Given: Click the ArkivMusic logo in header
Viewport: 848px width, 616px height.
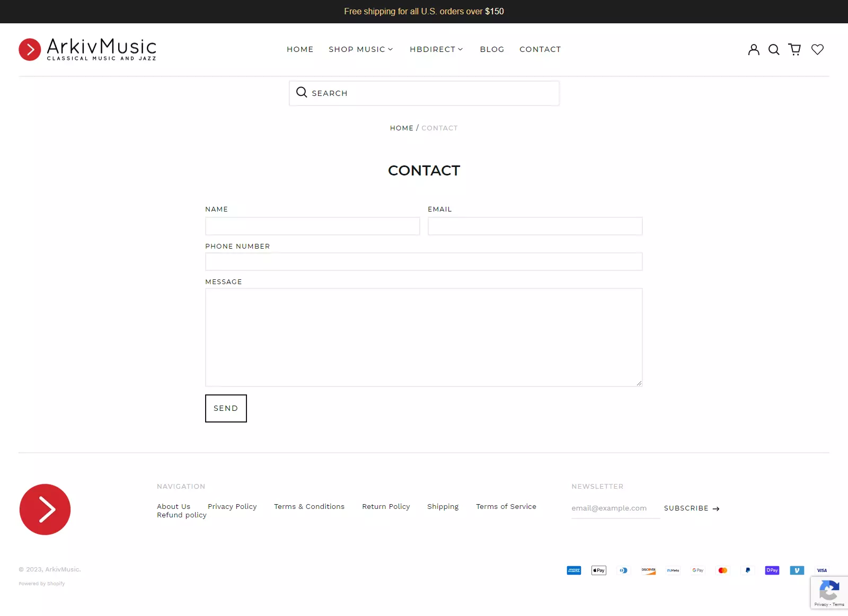Looking at the screenshot, I should pos(87,49).
